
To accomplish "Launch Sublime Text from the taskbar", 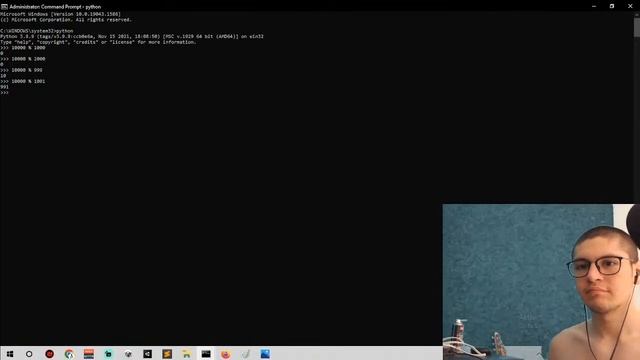I will 167,354.
